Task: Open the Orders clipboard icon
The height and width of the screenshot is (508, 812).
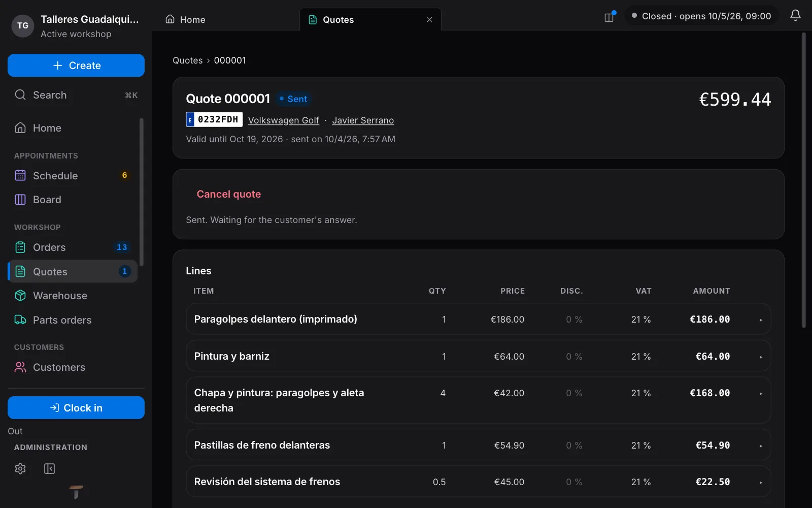Action: coord(20,247)
